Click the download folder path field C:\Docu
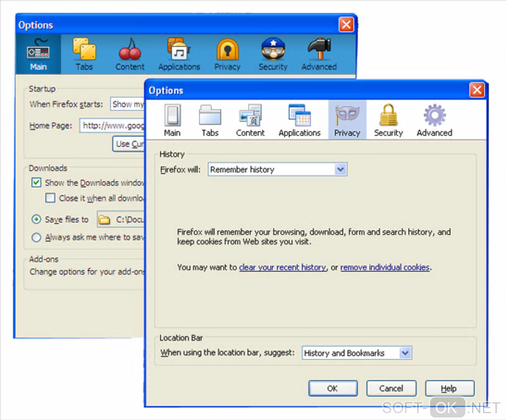 121,220
